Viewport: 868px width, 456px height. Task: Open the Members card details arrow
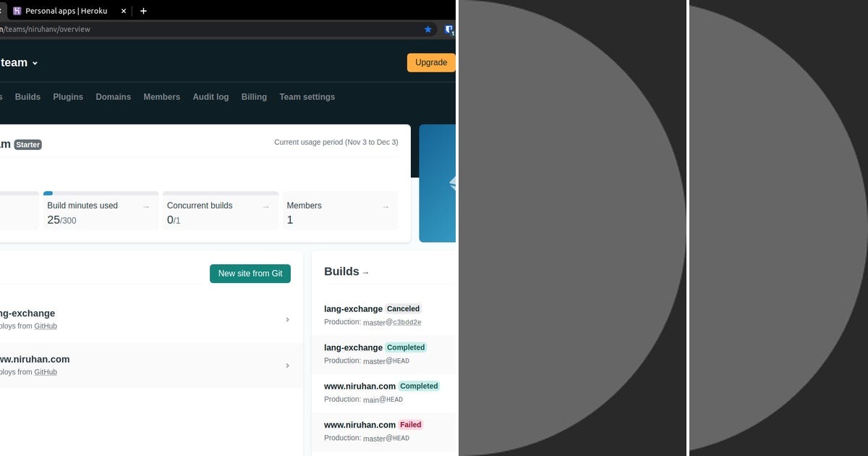coord(386,206)
